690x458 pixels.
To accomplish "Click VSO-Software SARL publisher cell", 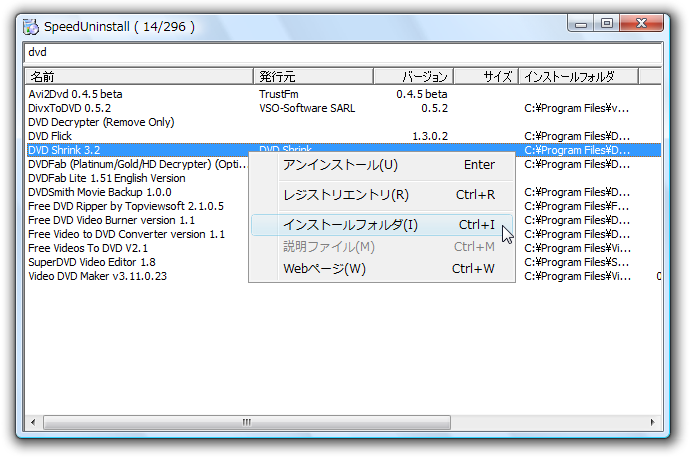I will click(x=307, y=108).
